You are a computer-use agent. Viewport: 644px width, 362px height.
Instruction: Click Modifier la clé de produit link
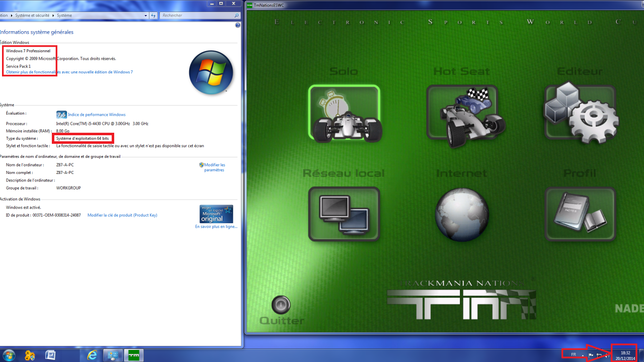[x=122, y=215]
